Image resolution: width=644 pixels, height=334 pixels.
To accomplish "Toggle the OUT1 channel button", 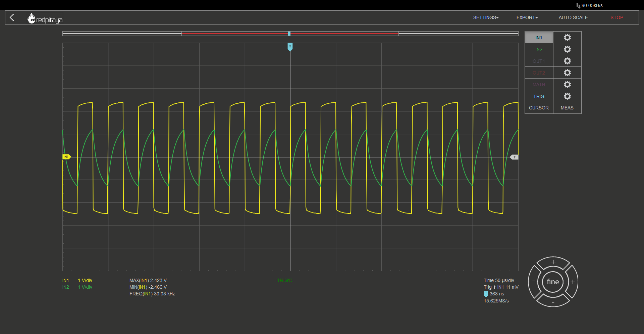I will [539, 61].
